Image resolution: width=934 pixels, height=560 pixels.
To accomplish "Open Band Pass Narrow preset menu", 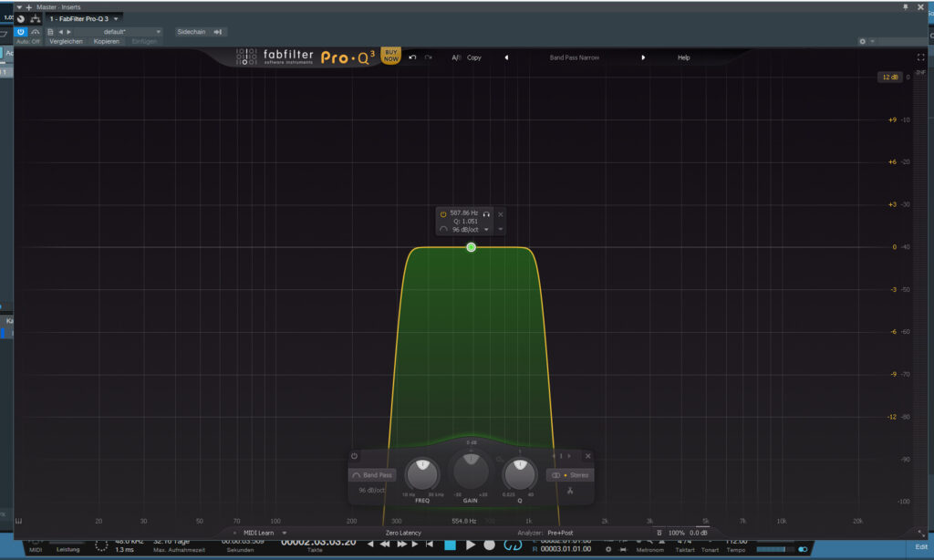I will pyautogui.click(x=575, y=57).
